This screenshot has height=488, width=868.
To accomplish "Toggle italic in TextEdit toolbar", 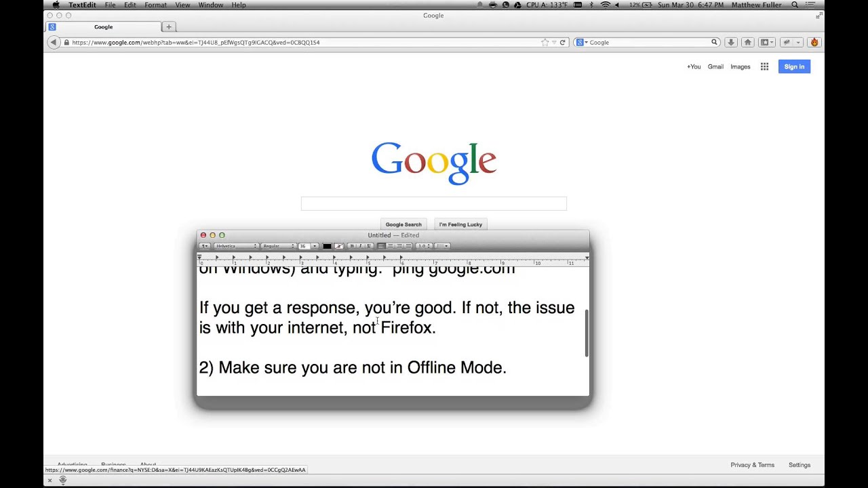I will [x=360, y=246].
